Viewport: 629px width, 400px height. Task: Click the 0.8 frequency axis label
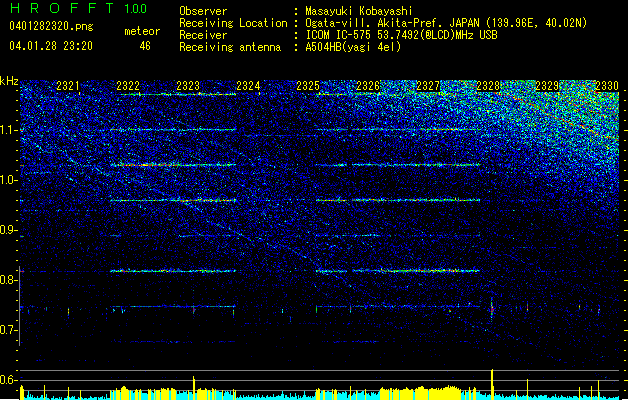coord(9,280)
